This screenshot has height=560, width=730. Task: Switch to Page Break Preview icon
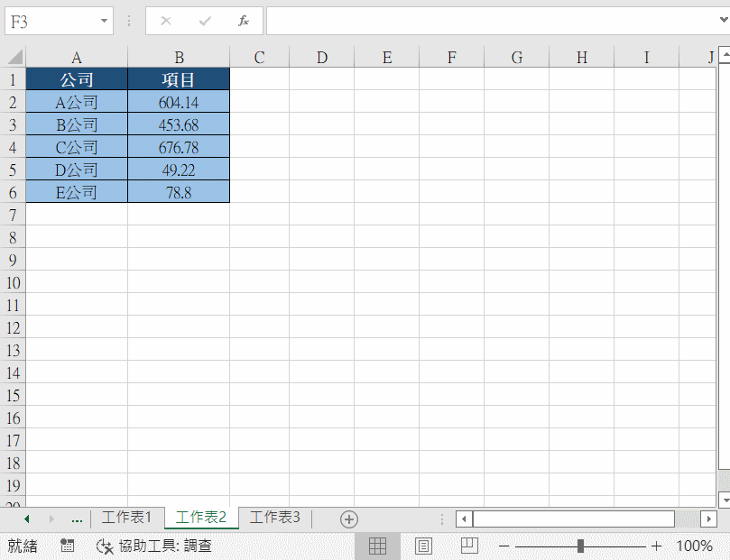tap(469, 546)
